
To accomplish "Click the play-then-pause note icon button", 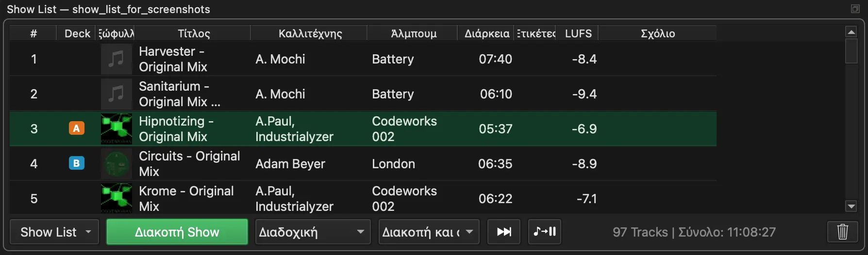I will click(x=545, y=232).
